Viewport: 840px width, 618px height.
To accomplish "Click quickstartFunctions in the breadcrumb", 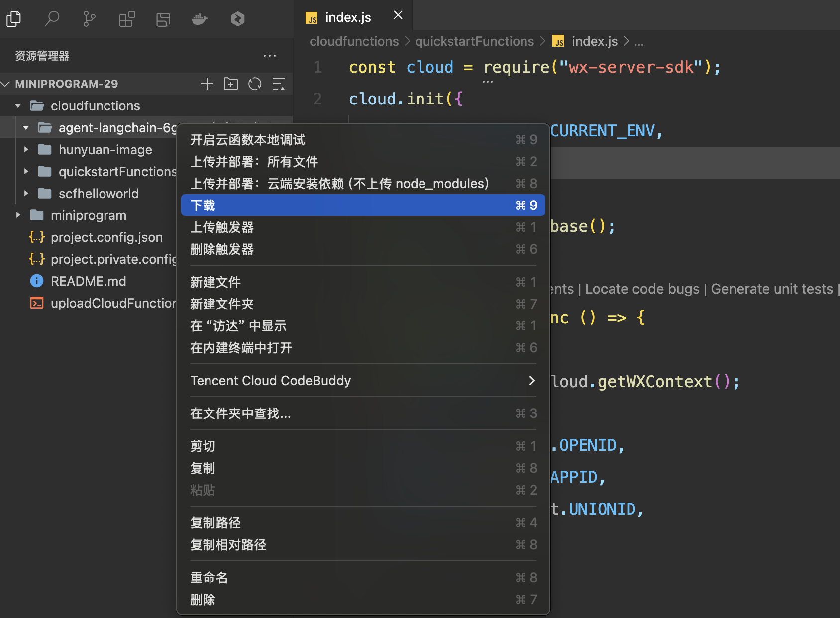I will click(x=474, y=41).
